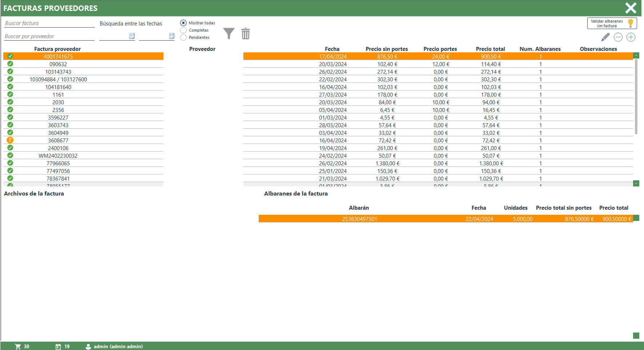Screen dimensions: 644x350
Task: Click the pencil edit invoice icon
Action: pyautogui.click(x=605, y=37)
